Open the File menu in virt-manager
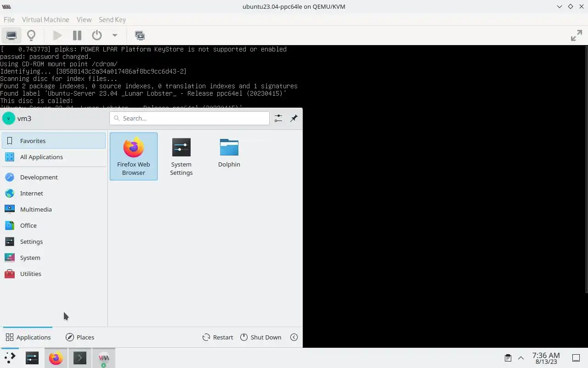 [9, 20]
